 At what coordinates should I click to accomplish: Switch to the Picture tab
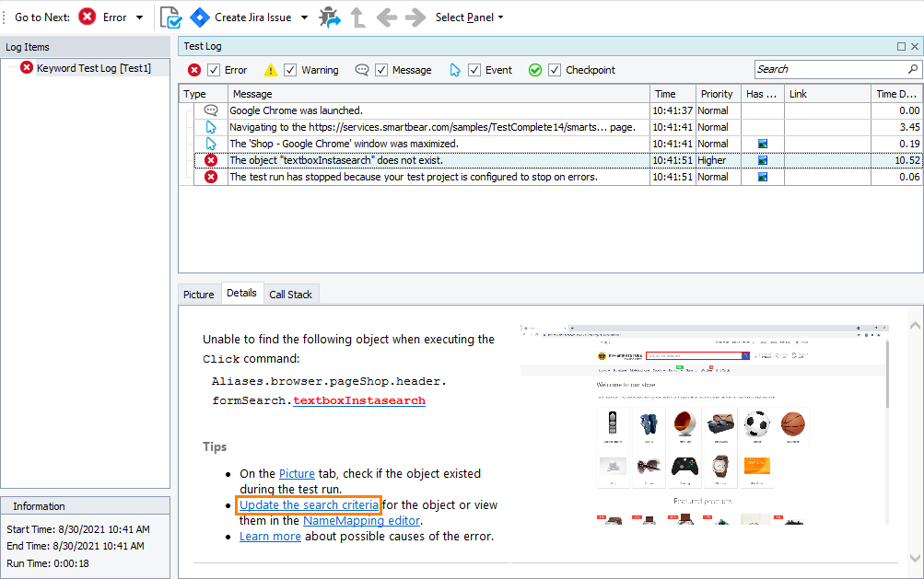[198, 295]
